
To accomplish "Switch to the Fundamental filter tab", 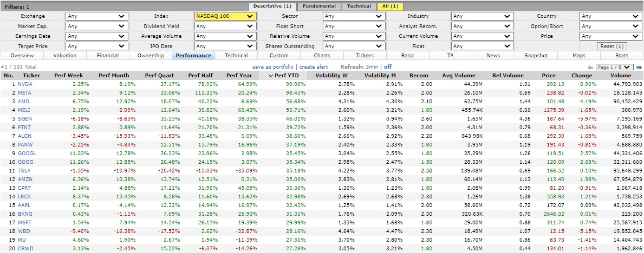I will (x=320, y=6).
